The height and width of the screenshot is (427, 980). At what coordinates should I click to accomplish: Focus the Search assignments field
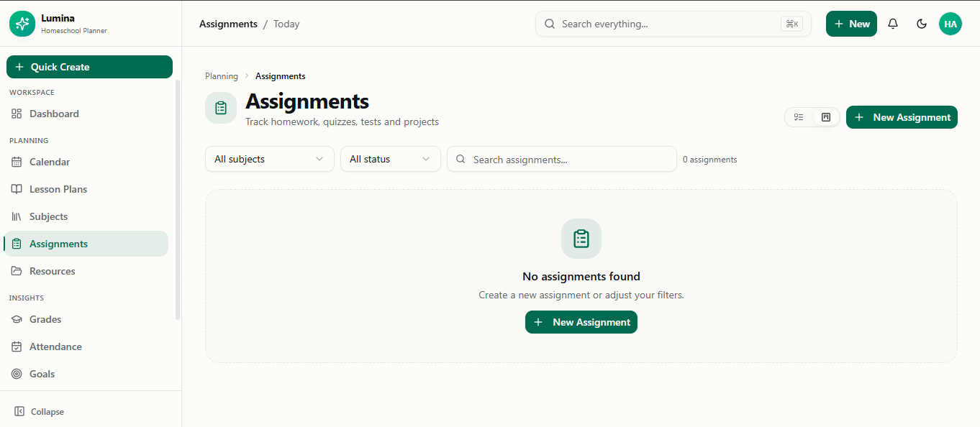point(562,159)
